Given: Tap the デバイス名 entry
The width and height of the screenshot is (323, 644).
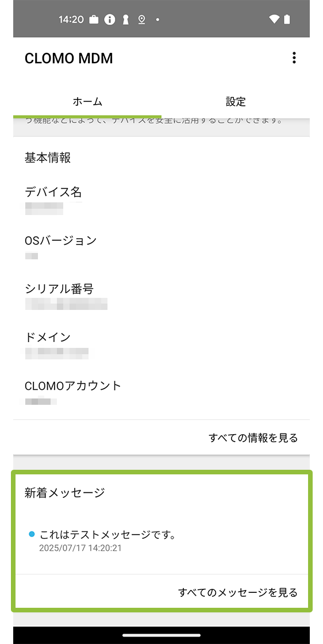Looking at the screenshot, I should point(161,200).
